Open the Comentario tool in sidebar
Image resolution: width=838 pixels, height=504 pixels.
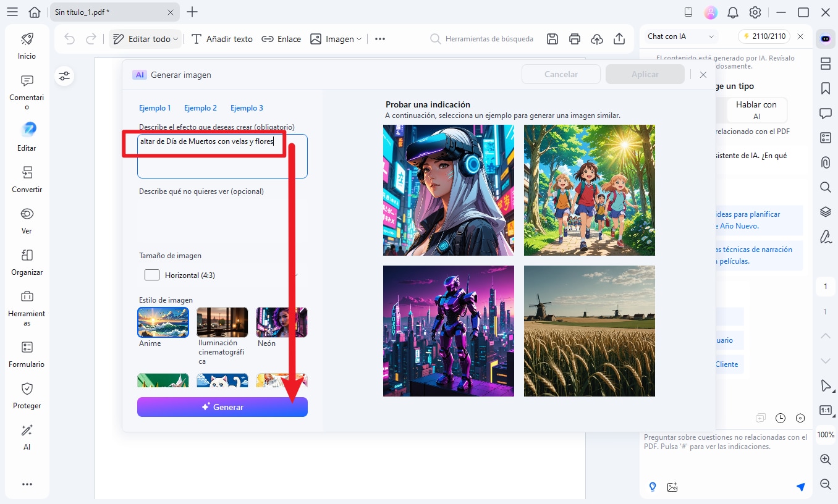27,90
